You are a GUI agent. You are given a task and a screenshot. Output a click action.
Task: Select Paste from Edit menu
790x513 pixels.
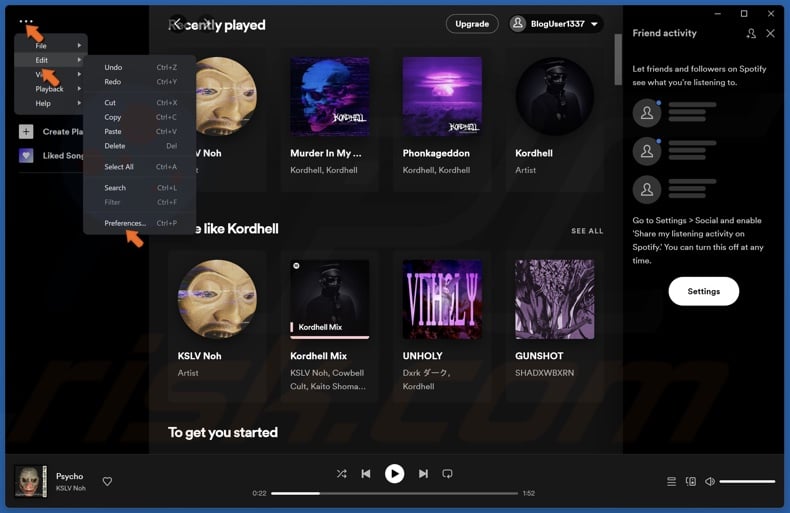[140, 132]
